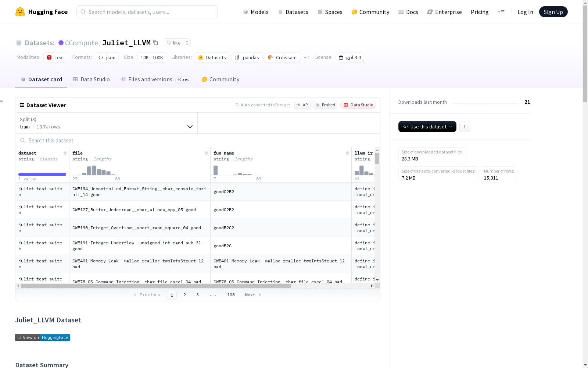
Task: Click the page's main vertical scrollbar
Action: click(x=585, y=54)
